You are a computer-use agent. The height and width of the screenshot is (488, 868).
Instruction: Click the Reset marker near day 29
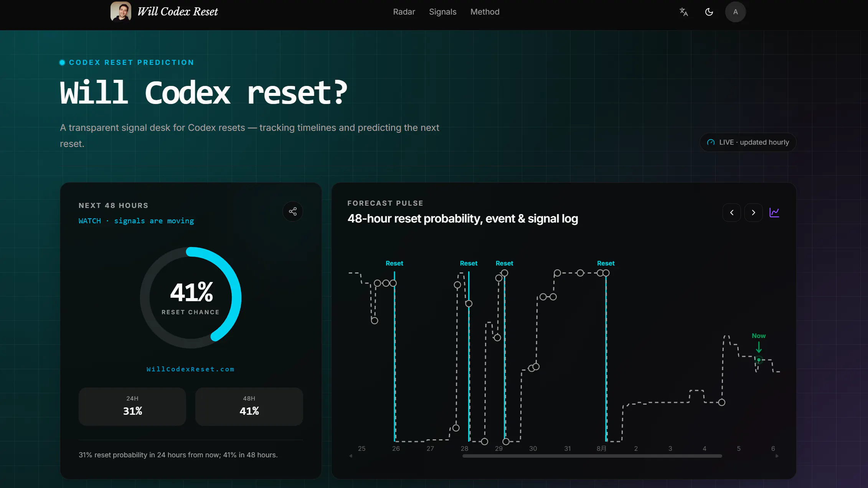(x=504, y=263)
